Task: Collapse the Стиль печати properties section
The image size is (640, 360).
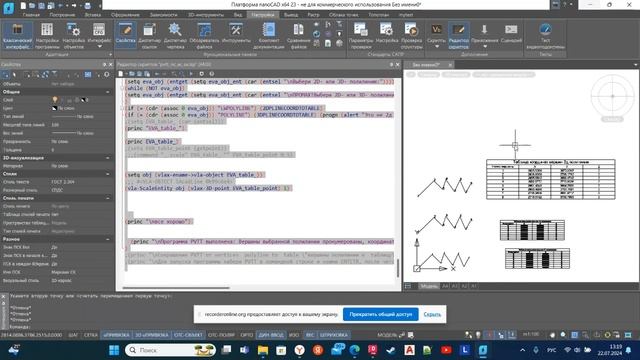Action: [108, 198]
